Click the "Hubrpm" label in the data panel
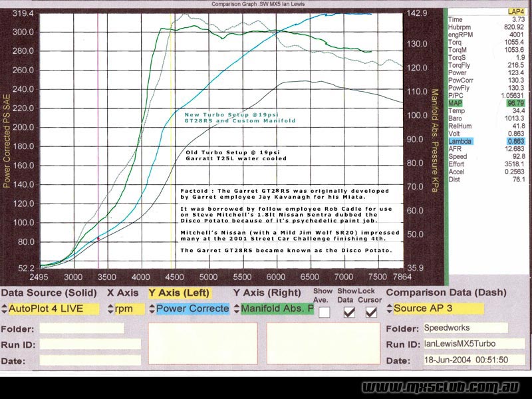 pyautogui.click(x=460, y=27)
